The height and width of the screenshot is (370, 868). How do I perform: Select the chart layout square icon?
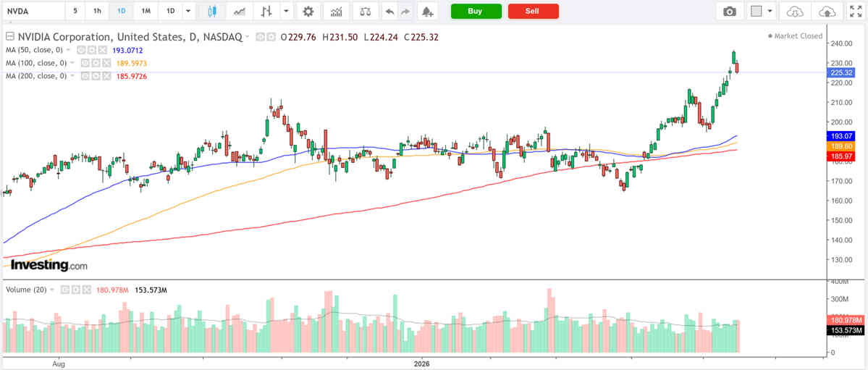click(757, 11)
